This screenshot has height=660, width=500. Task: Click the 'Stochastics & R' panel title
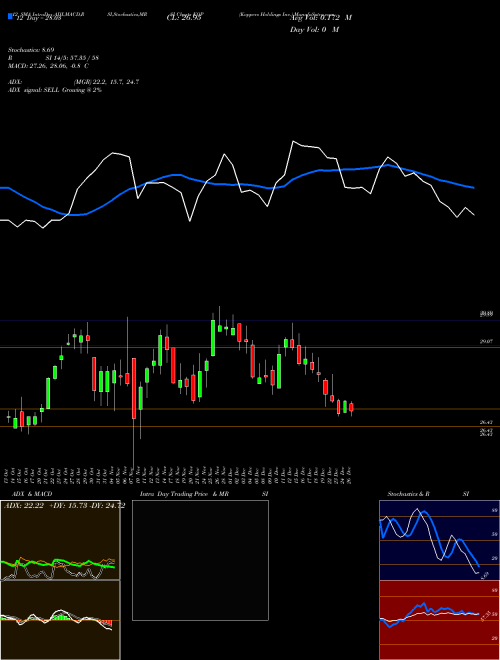408,494
